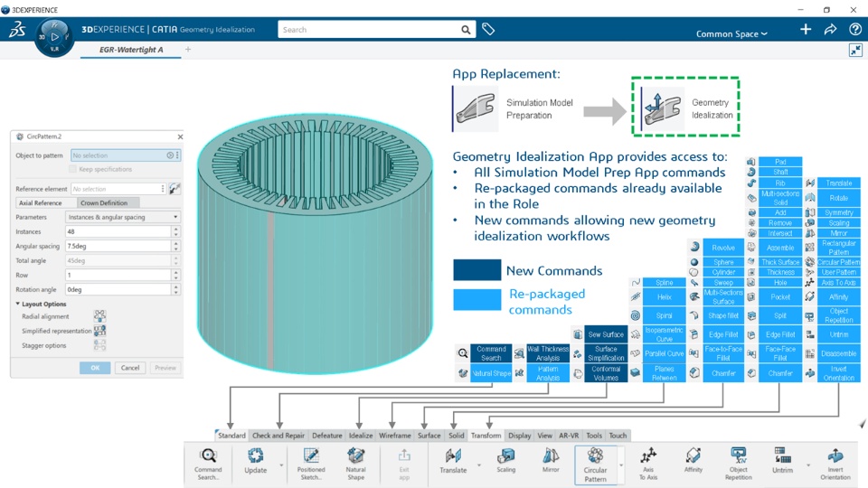
Task: Switch to the Display tab
Action: [x=519, y=436]
